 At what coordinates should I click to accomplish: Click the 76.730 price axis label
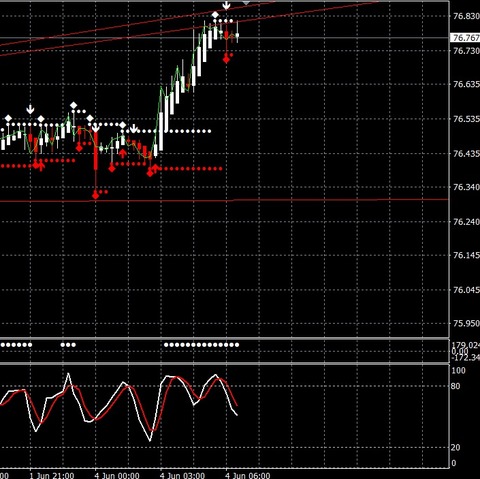[x=466, y=51]
